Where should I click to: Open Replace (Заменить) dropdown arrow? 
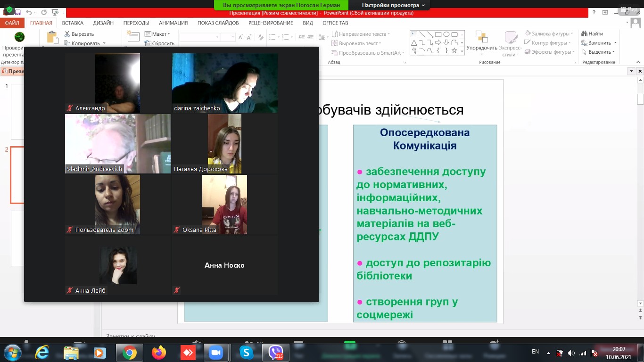pos(616,43)
